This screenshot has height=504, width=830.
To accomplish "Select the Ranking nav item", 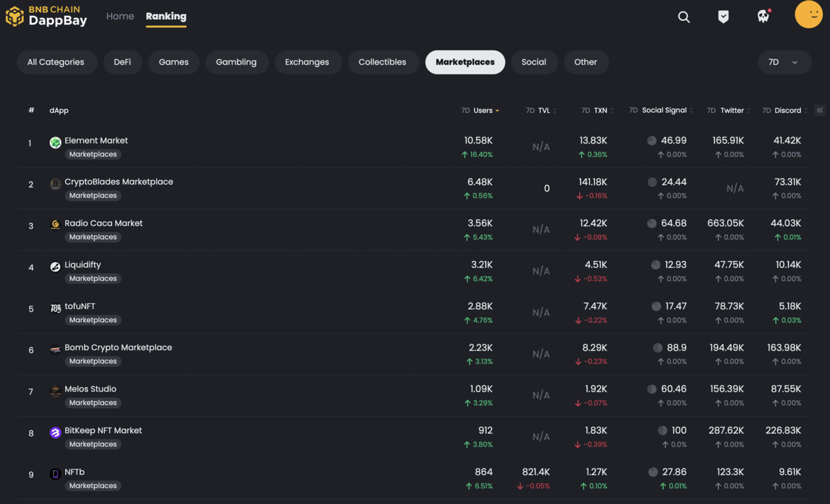I will coord(166,16).
